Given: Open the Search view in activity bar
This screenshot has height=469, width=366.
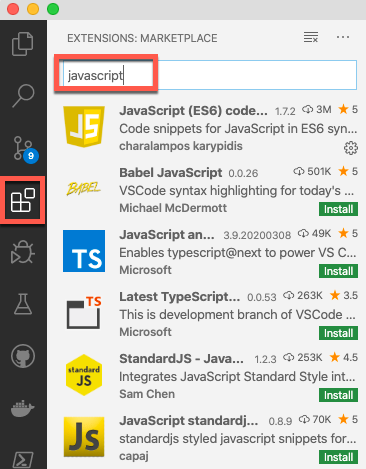Looking at the screenshot, I should coord(23,96).
